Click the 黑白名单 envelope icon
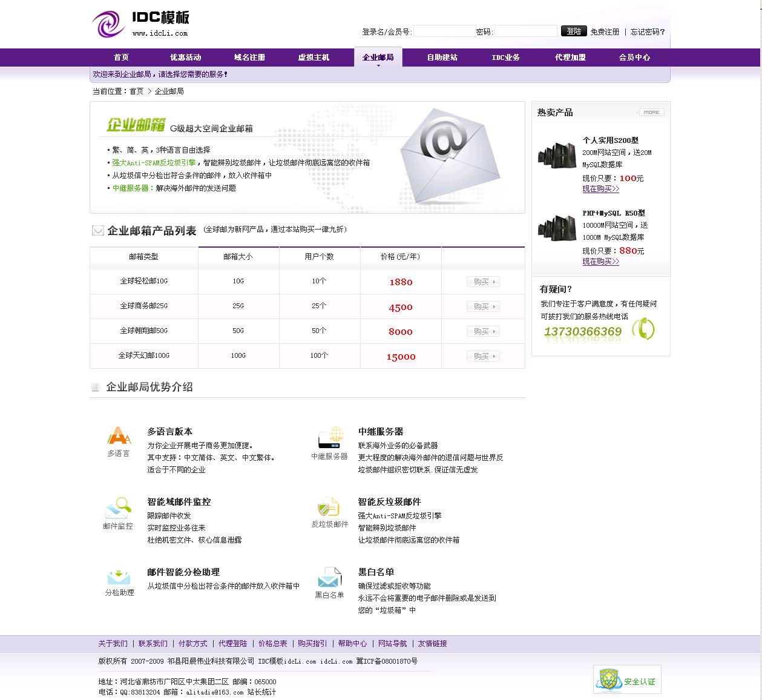The image size is (762, 700). pyautogui.click(x=329, y=578)
